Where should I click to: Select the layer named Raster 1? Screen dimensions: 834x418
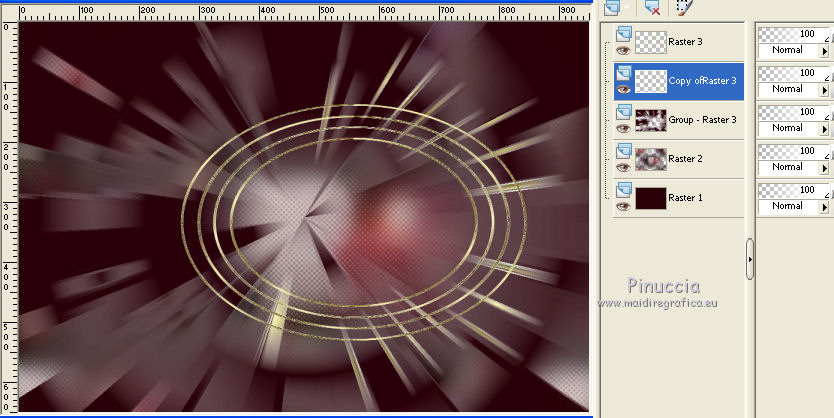685,197
